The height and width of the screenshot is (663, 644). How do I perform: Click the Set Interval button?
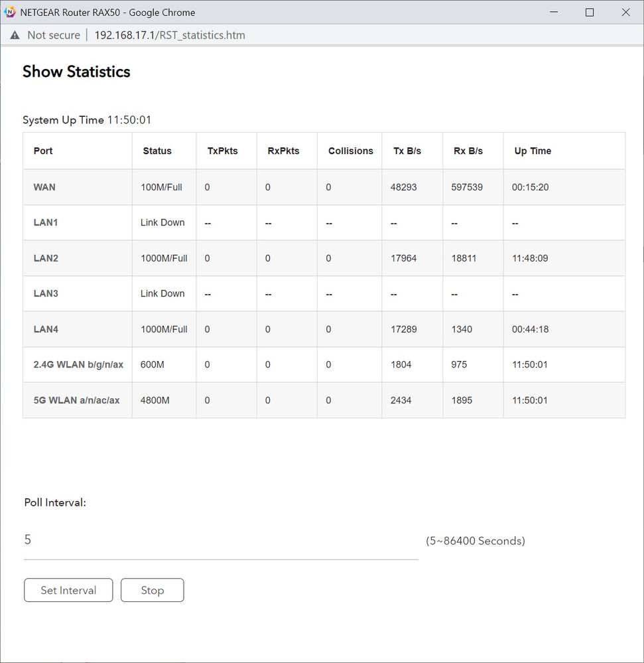[x=68, y=590]
